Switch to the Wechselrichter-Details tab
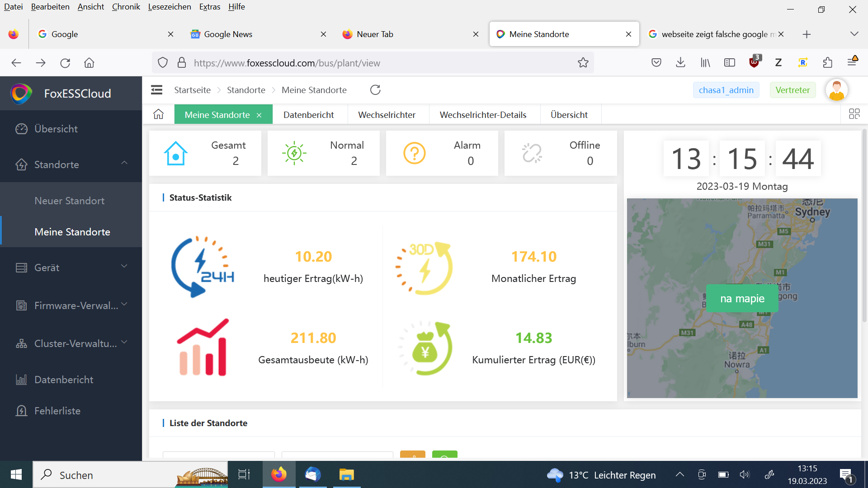The height and width of the screenshot is (488, 868). [x=483, y=115]
